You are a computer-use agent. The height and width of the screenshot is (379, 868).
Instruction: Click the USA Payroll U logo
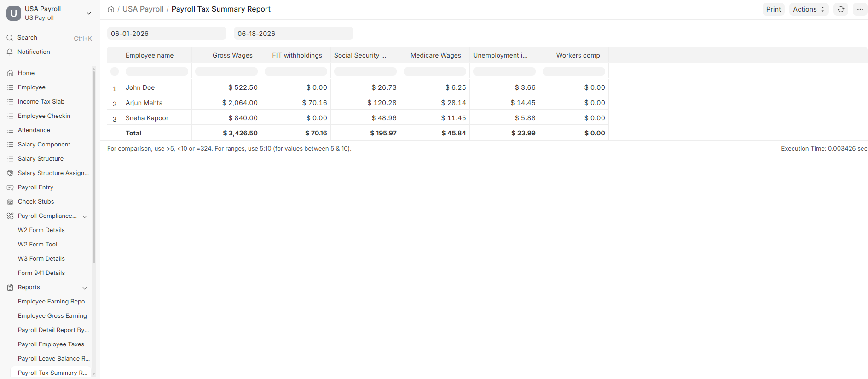14,13
